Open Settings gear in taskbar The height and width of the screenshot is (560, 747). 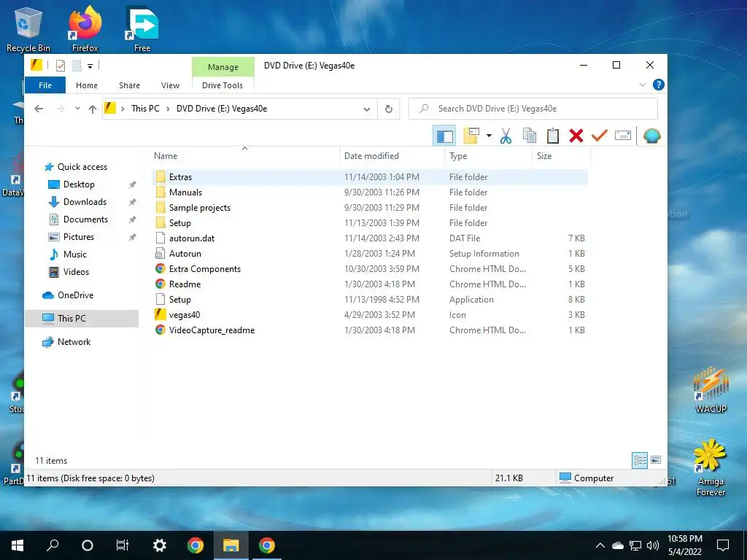(159, 545)
